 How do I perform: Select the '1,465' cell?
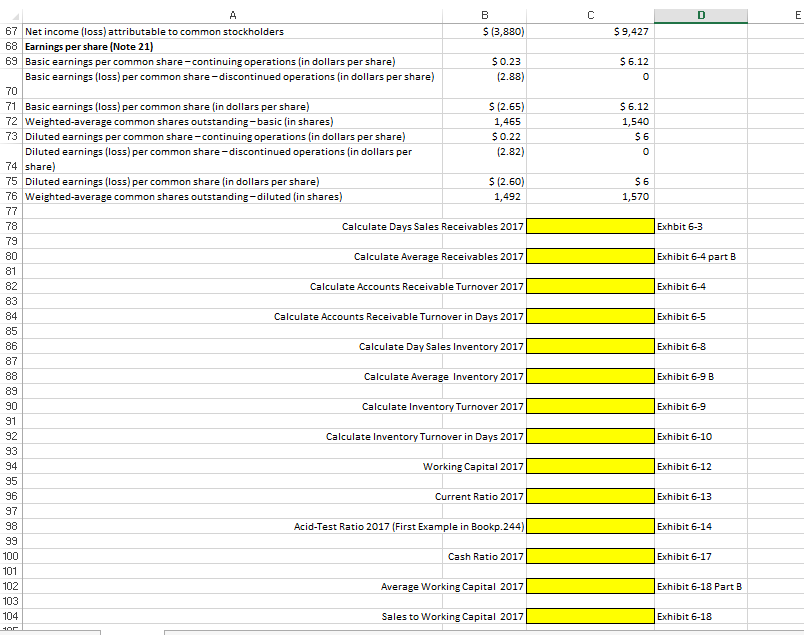(x=484, y=121)
